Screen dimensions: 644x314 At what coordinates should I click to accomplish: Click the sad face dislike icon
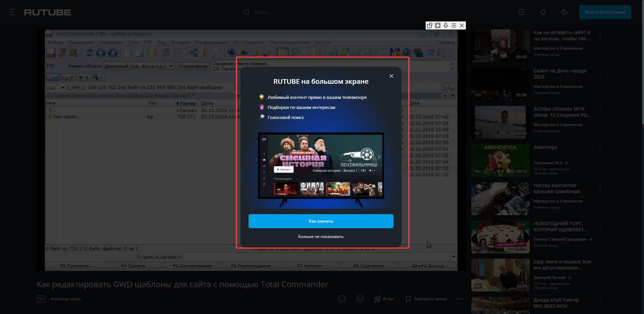[x=360, y=299]
